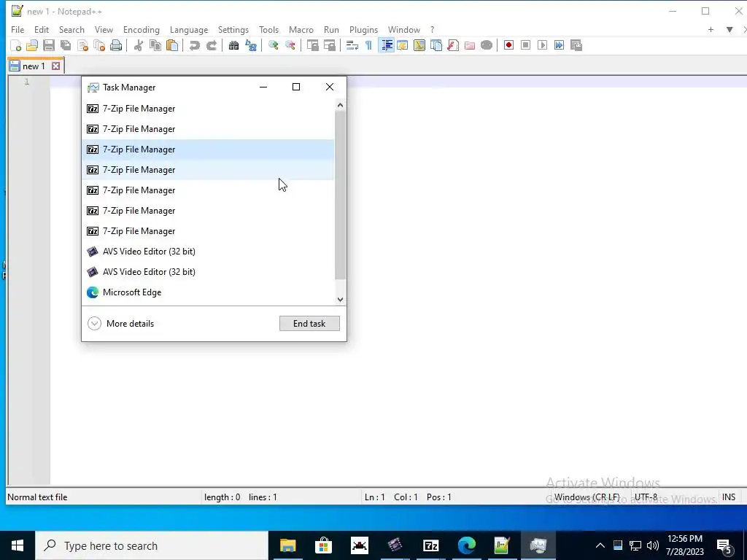Click the Copy toolbar icon
This screenshot has height=560, width=747.
click(x=155, y=45)
